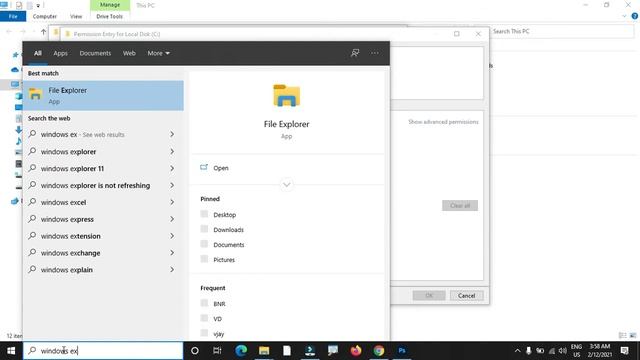
Task: Click Clear all in Permission Entry dialog
Action: 460,206
